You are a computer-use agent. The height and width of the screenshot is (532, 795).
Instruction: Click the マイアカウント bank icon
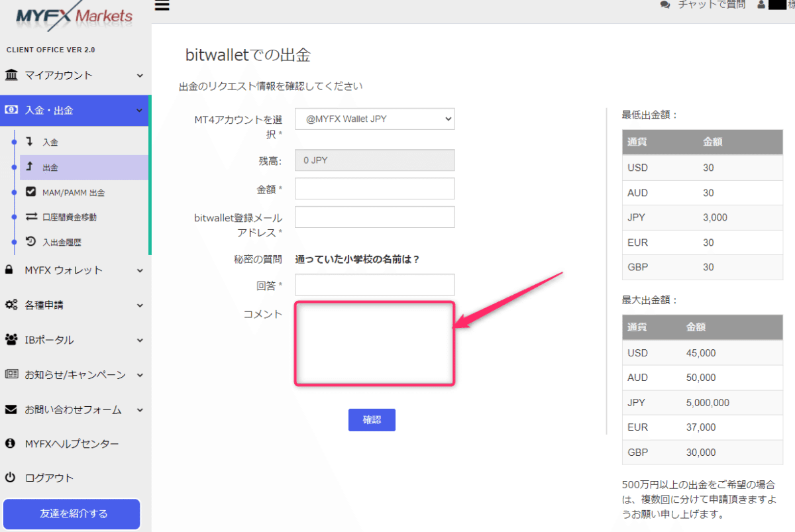(11, 75)
